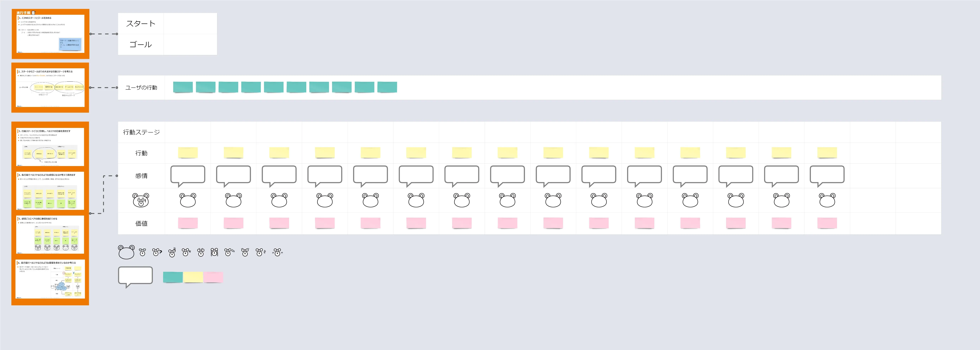This screenshot has width=980, height=350.
Task: Click the large blank bear face in palette
Action: point(126,252)
